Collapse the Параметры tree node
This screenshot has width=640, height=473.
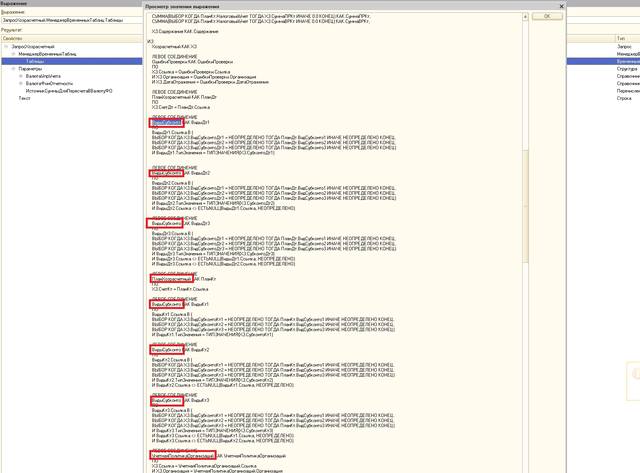pos(13,69)
